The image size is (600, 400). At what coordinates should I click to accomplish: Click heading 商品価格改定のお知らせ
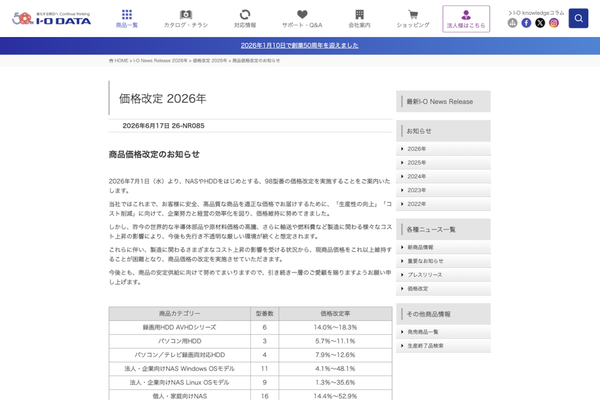click(x=154, y=154)
